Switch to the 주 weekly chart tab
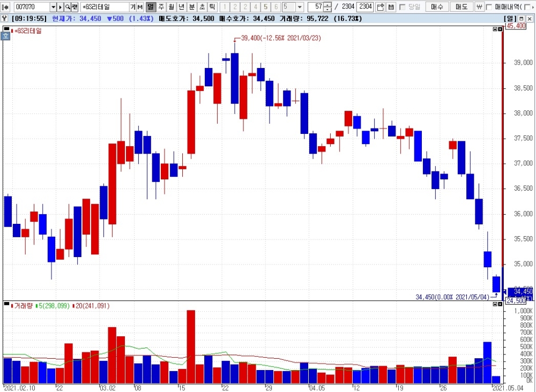The width and height of the screenshot is (536, 392). pos(161,7)
